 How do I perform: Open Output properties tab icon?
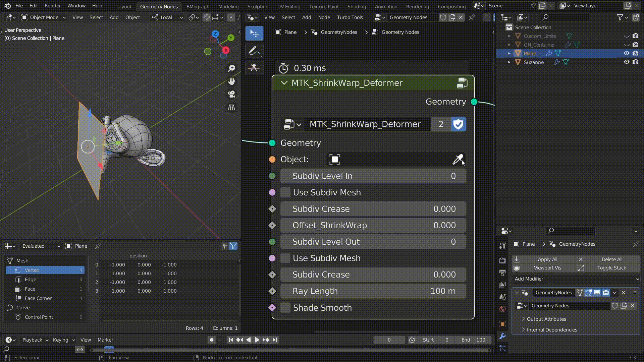[x=502, y=273]
